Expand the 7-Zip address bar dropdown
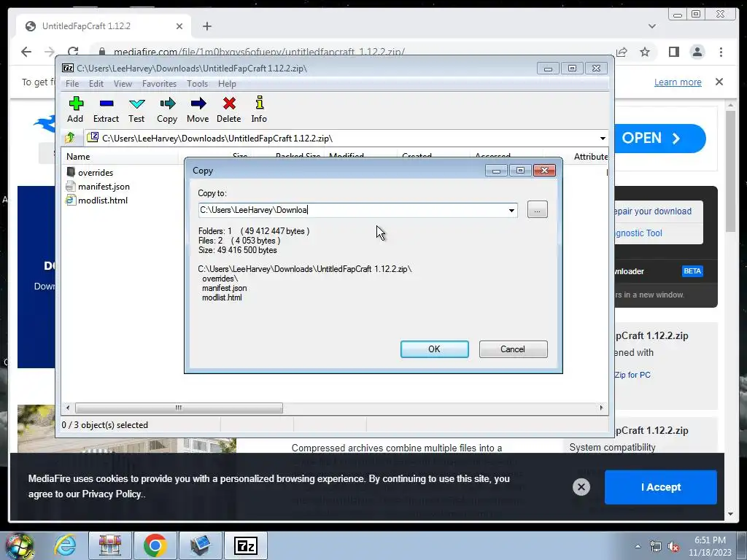The height and width of the screenshot is (560, 747). tap(603, 138)
